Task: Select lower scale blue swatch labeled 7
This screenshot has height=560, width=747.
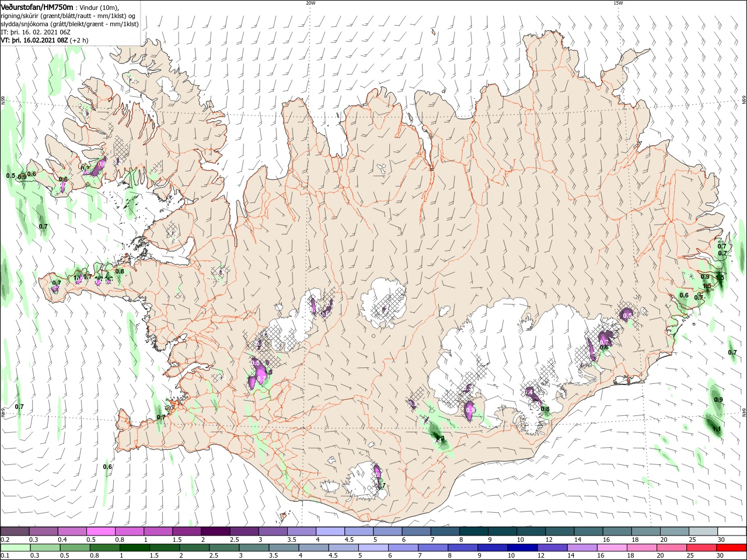Action: point(433,548)
